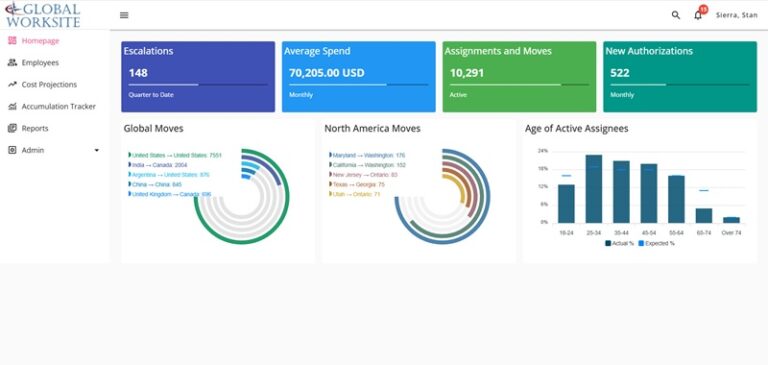Toggle New Jersey → Ontario legend entry
The image size is (768, 365).
tap(363, 175)
